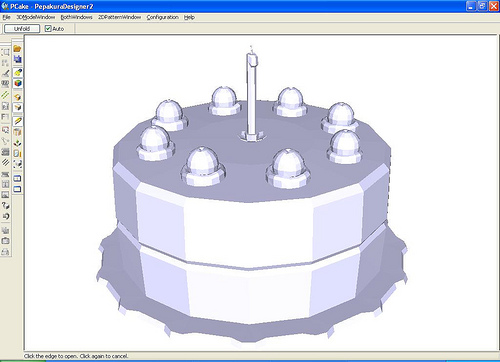Toggle the bottom window layout icon
Screen dimensions: 500x362
18,189
